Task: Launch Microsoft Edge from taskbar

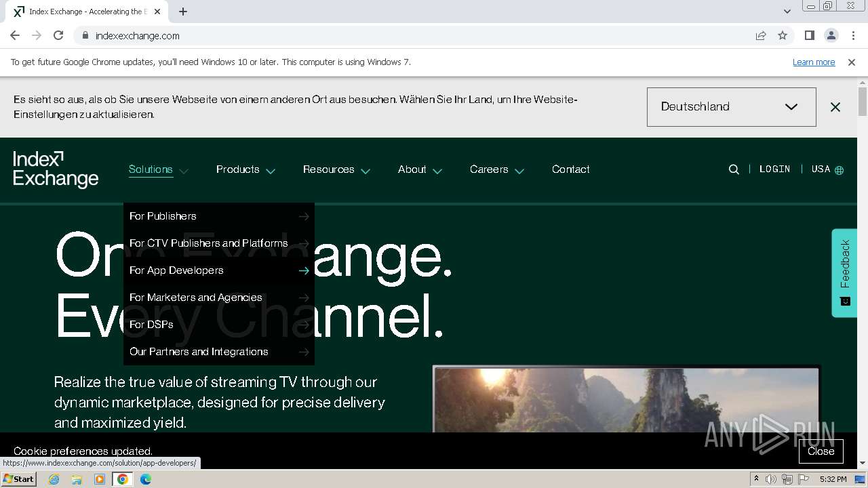Action: coord(146,479)
